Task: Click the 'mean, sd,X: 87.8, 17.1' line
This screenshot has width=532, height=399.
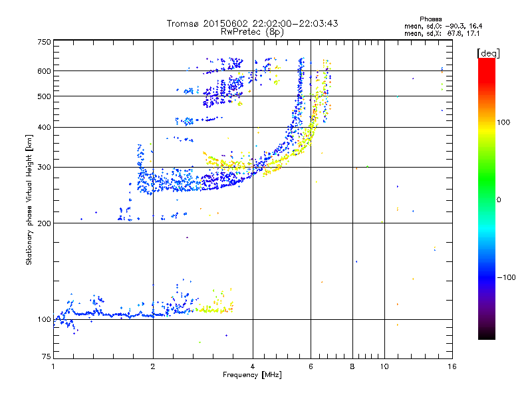Action: (x=442, y=33)
